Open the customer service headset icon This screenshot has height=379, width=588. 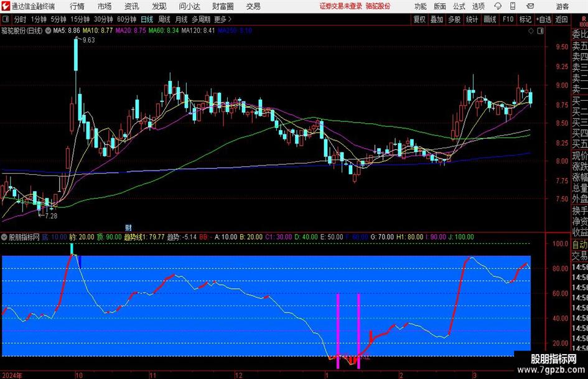click(498, 6)
